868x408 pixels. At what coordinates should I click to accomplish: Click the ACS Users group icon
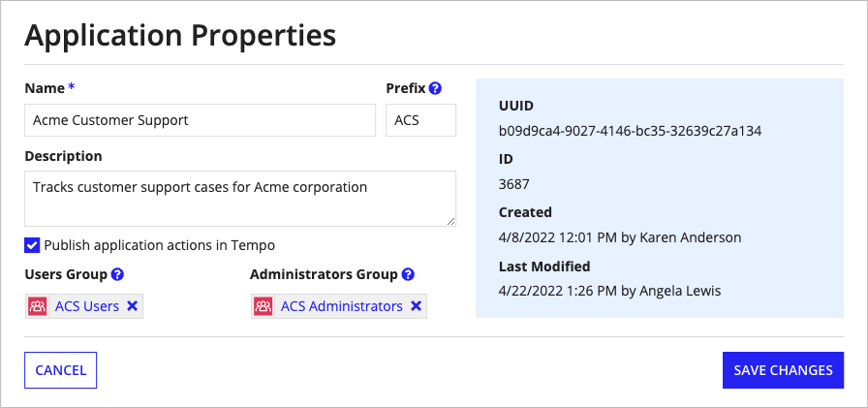[x=38, y=306]
